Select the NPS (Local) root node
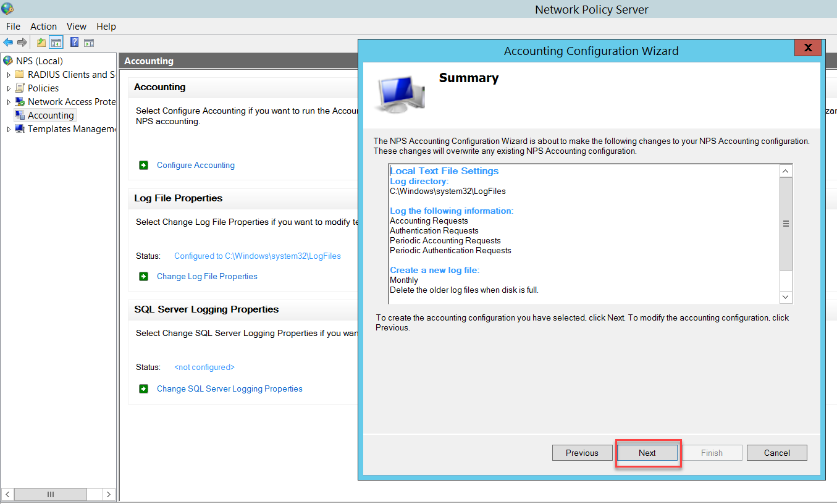Viewport: 837px width, 504px height. [40, 61]
